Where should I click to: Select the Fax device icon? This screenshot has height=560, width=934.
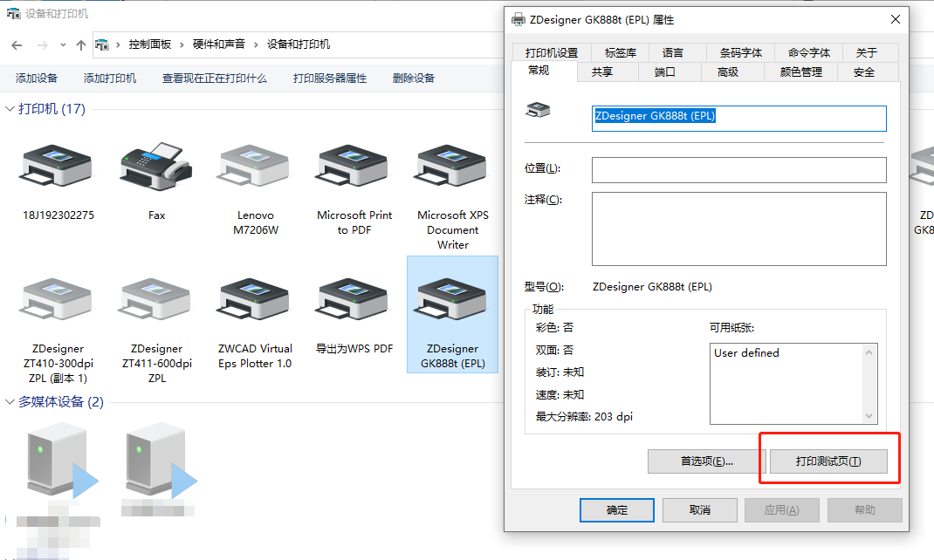click(x=156, y=170)
